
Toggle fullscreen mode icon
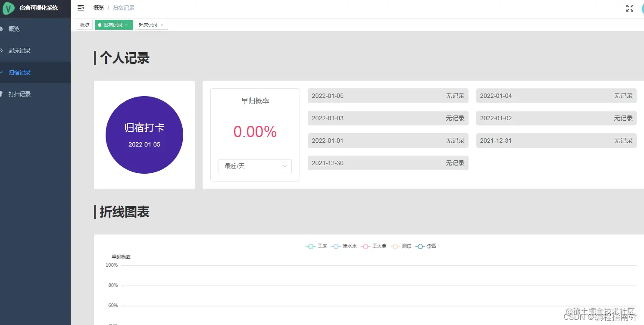630,8
